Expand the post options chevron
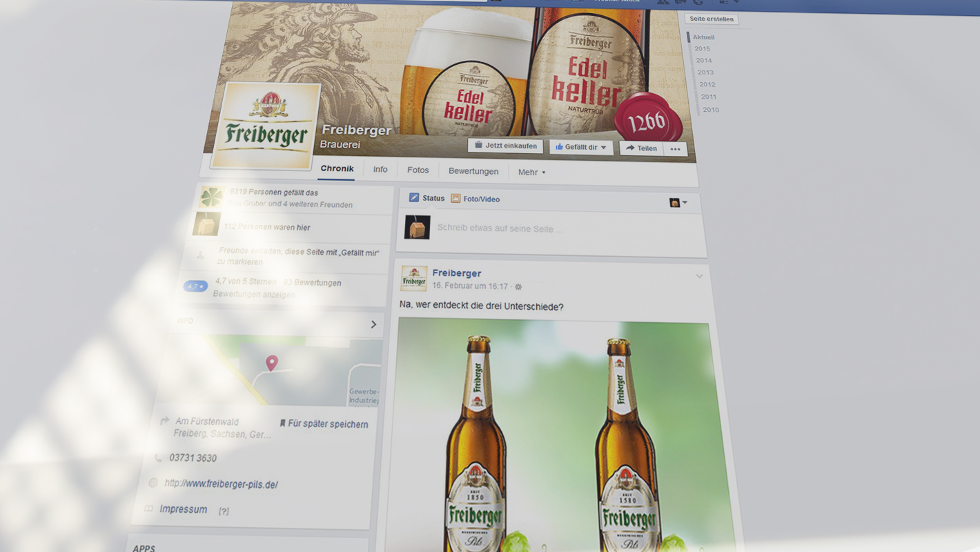 [699, 276]
